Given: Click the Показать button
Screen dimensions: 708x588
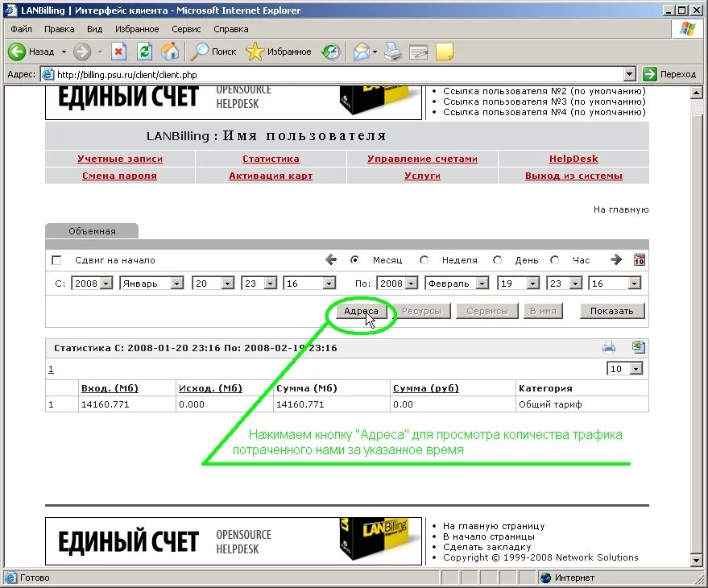Looking at the screenshot, I should click(612, 311).
